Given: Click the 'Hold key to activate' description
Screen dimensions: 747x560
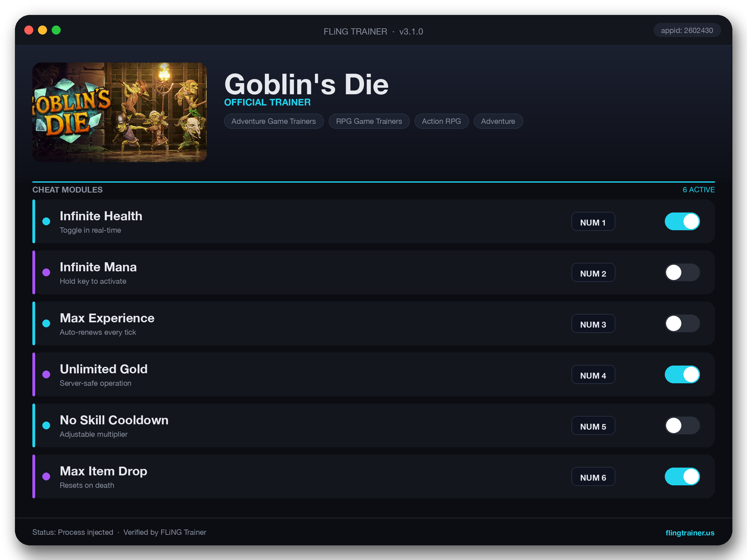Looking at the screenshot, I should tap(93, 281).
